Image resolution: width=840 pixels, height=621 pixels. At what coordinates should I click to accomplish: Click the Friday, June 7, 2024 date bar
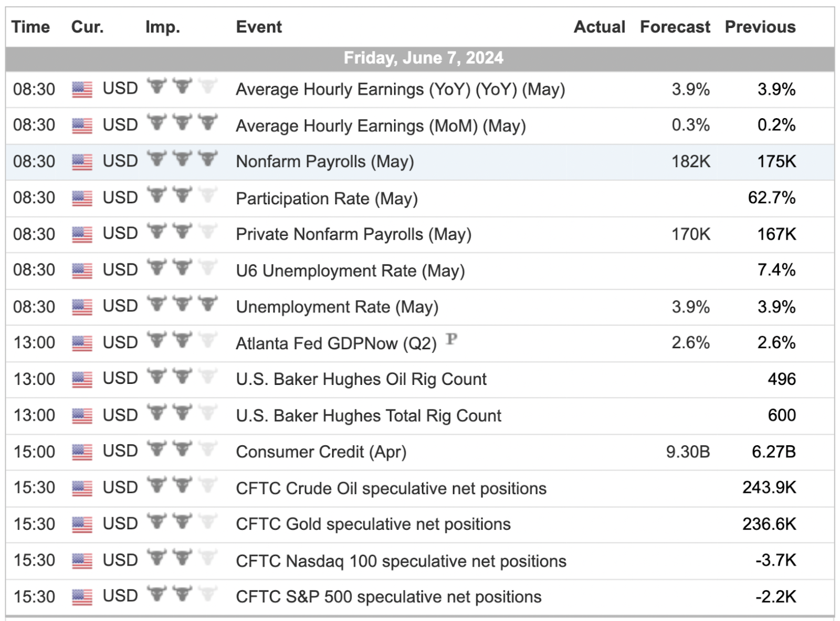pos(420,58)
